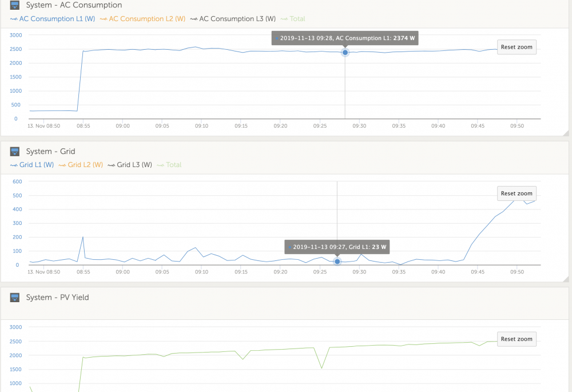
Task: Toggle AC Consumption L2 (W) series
Action: pos(142,19)
